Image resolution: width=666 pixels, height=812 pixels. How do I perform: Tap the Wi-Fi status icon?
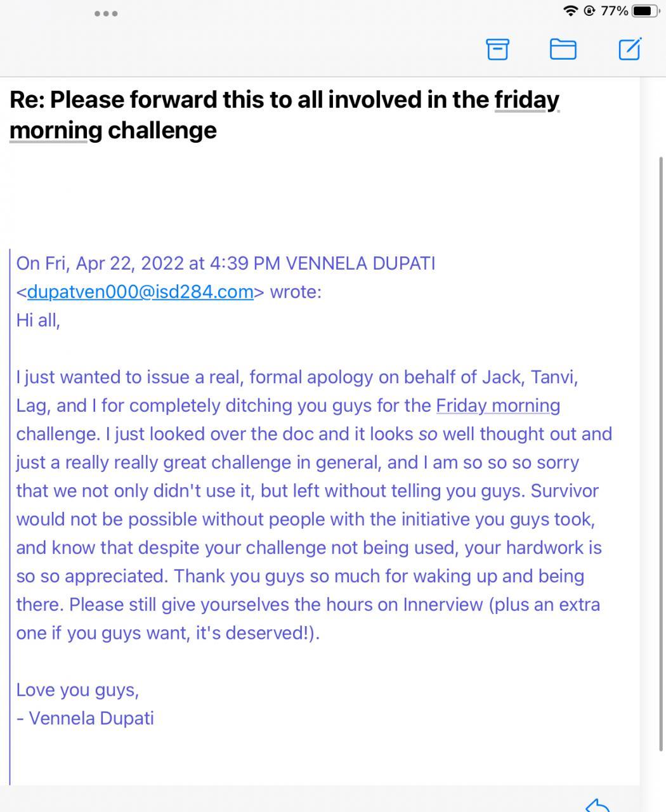pos(570,11)
